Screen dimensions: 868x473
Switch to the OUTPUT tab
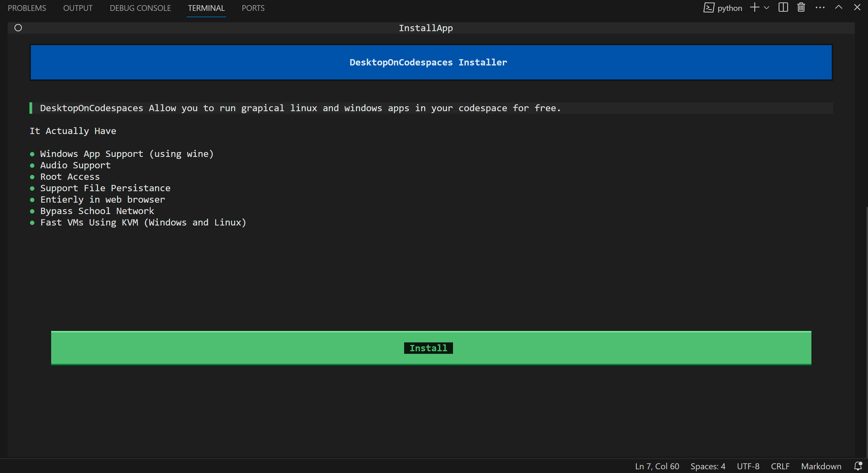pyautogui.click(x=78, y=8)
